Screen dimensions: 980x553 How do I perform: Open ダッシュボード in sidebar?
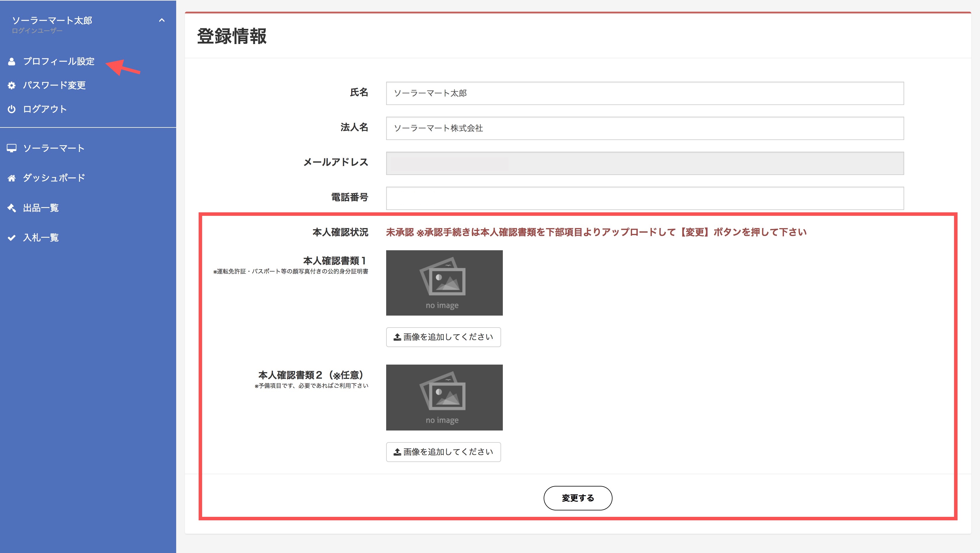pos(54,178)
